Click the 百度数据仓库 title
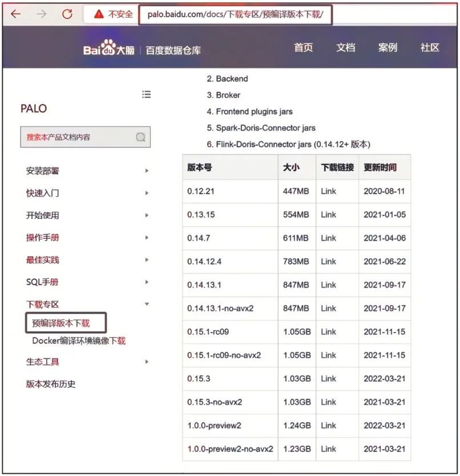This screenshot has height=476, width=460. (x=173, y=50)
